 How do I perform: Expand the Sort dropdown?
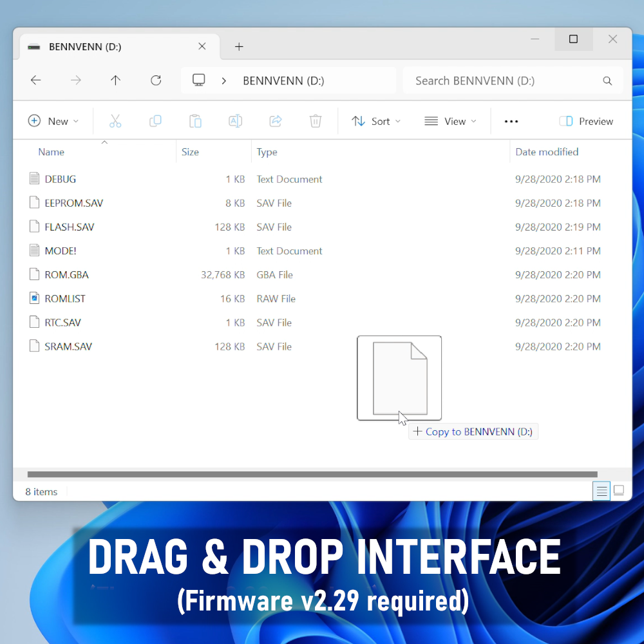click(x=376, y=121)
